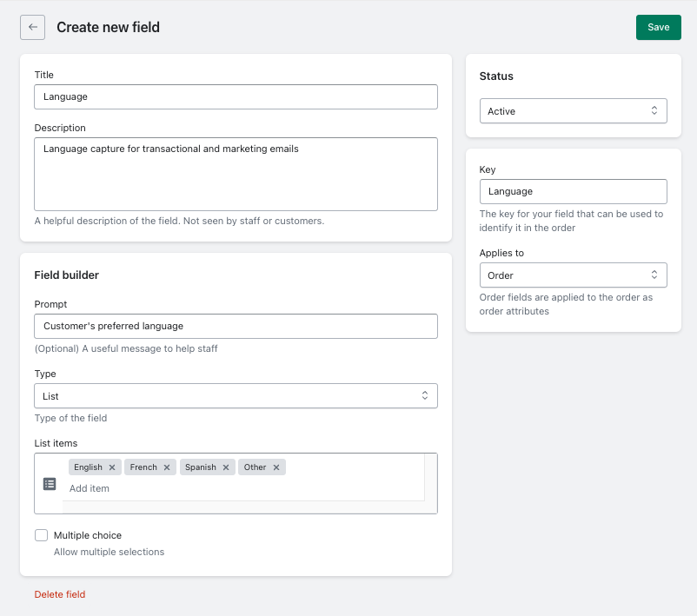
Task: Enable the Multiple choice checkbox
Action: pyautogui.click(x=41, y=535)
